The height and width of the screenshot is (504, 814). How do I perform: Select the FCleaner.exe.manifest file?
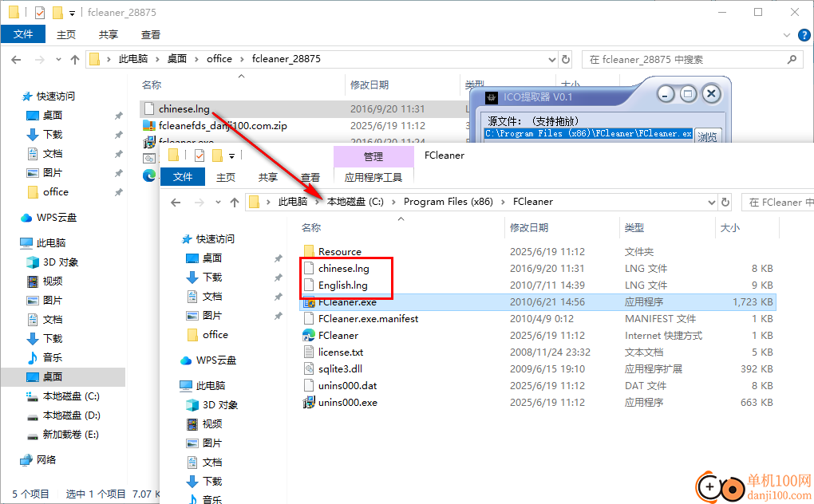click(x=368, y=318)
